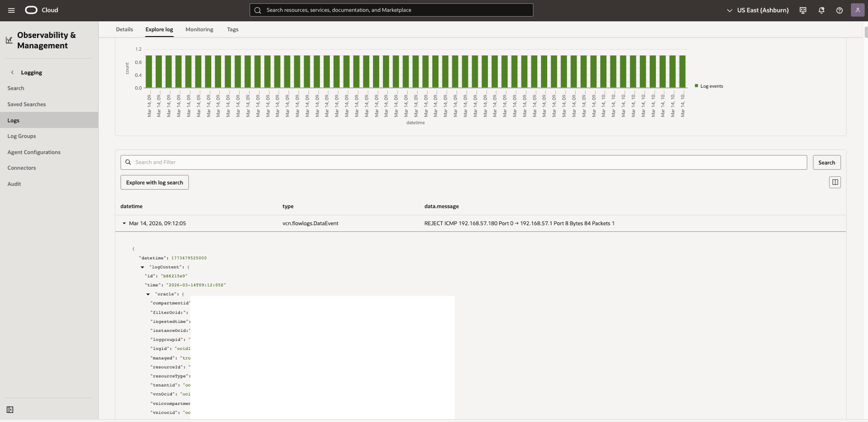Open the Monitoring tab
Image resolution: width=868 pixels, height=422 pixels.
click(199, 29)
